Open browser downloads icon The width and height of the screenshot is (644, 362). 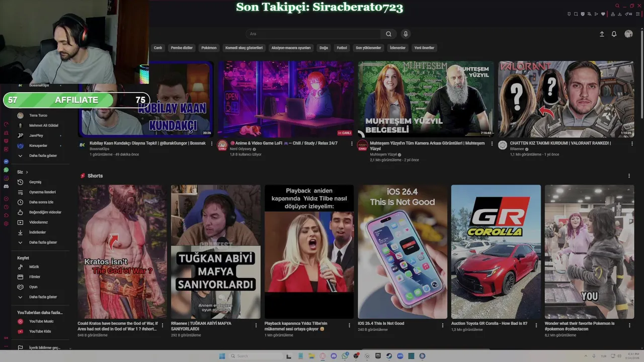pyautogui.click(x=619, y=14)
